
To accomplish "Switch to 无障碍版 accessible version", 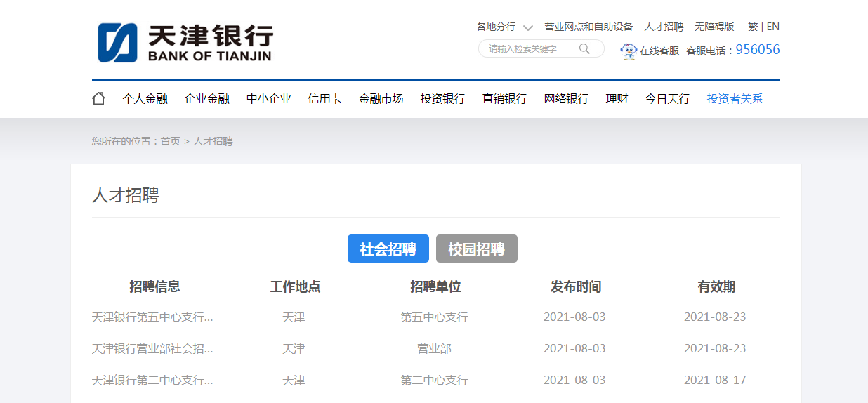I will [714, 27].
